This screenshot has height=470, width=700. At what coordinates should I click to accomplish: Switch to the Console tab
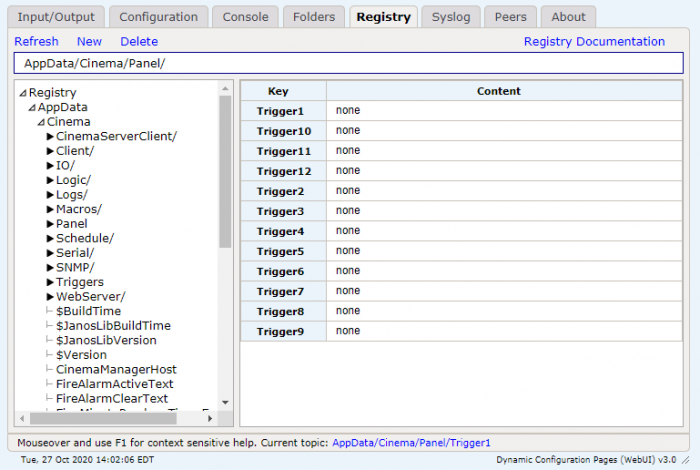[x=246, y=17]
